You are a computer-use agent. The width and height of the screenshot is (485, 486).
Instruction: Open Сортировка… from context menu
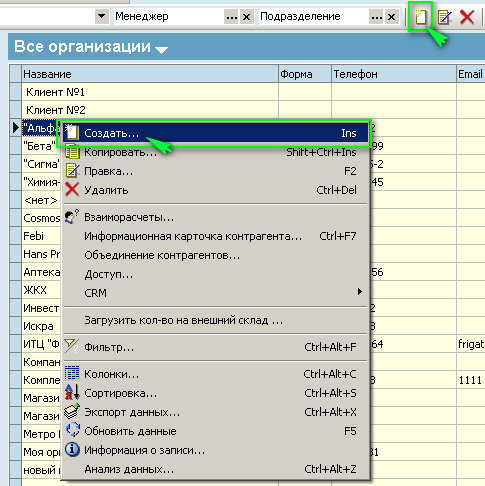(x=216, y=393)
